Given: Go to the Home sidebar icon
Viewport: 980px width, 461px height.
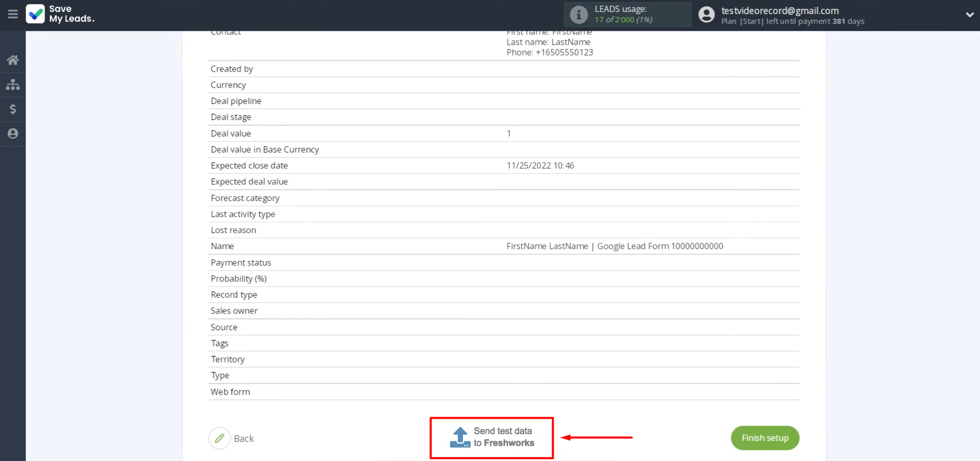Looking at the screenshot, I should click(x=13, y=60).
